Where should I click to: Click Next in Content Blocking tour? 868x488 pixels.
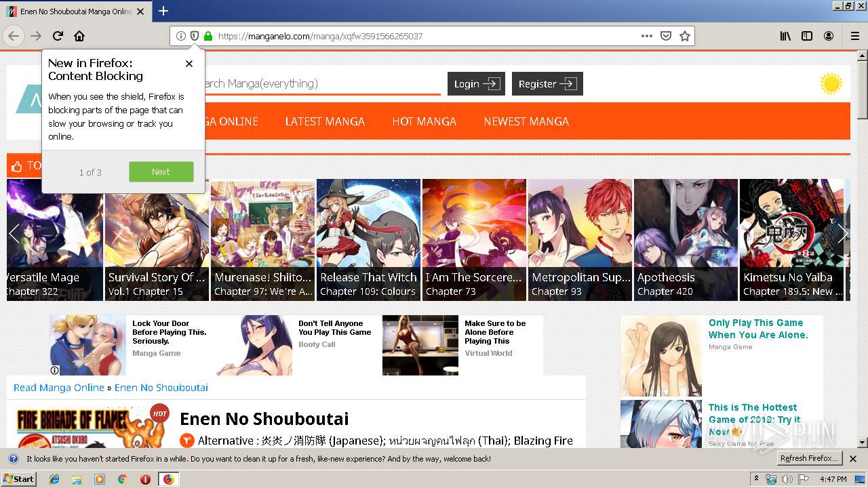[161, 171]
